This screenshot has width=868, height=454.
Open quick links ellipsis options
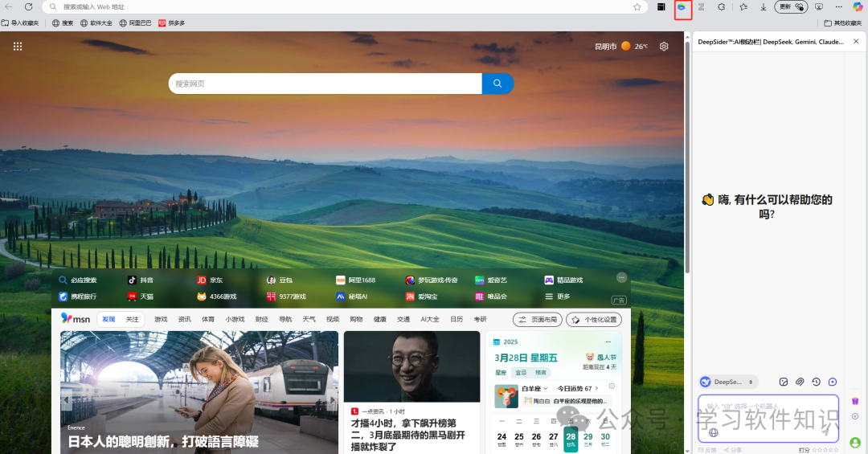(x=621, y=277)
